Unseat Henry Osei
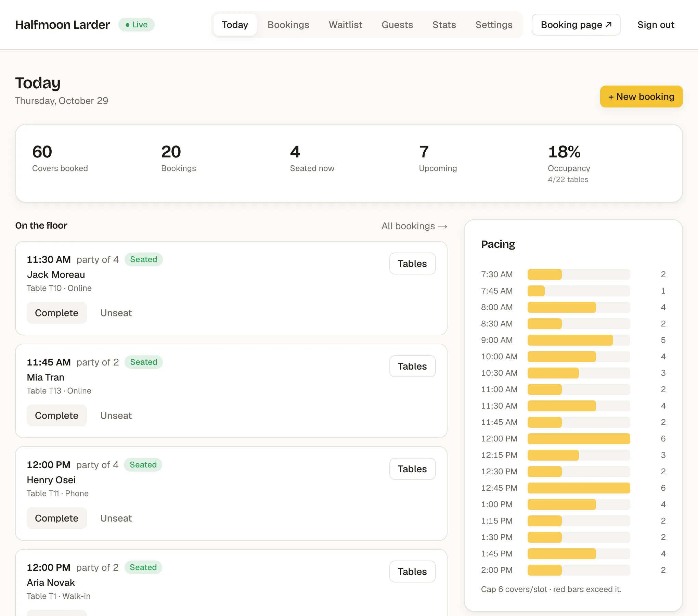 116,518
